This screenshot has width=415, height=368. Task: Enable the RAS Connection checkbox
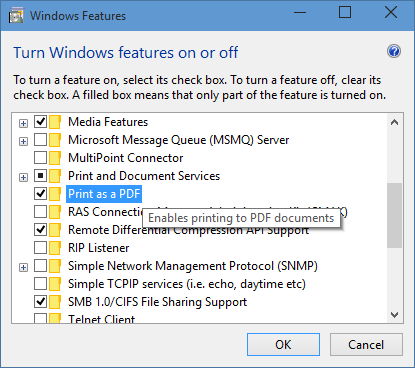click(x=41, y=212)
